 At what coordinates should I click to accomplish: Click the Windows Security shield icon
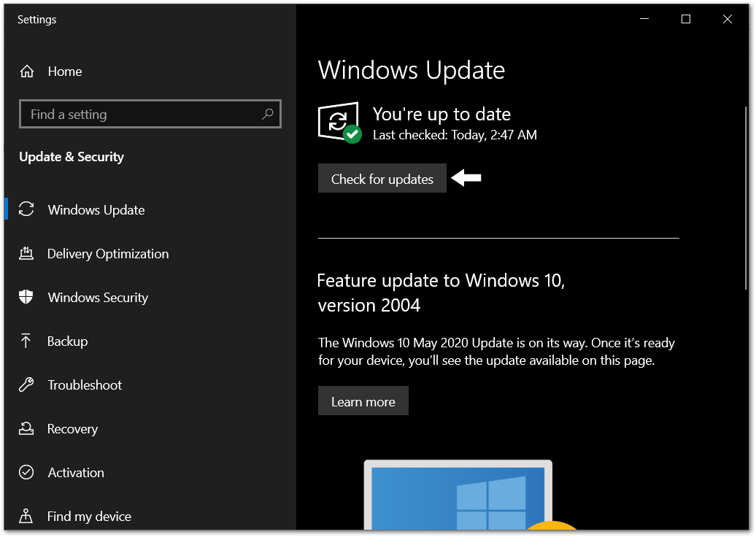coord(26,297)
